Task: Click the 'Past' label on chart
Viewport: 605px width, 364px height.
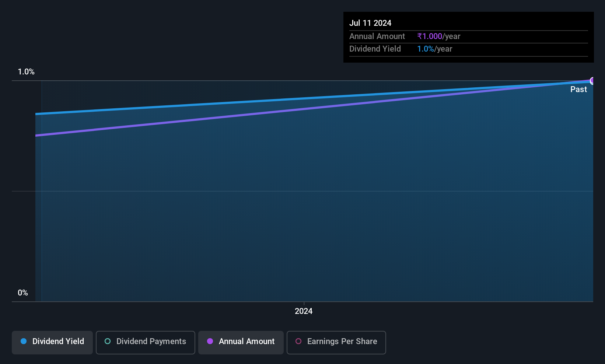Action: tap(578, 89)
